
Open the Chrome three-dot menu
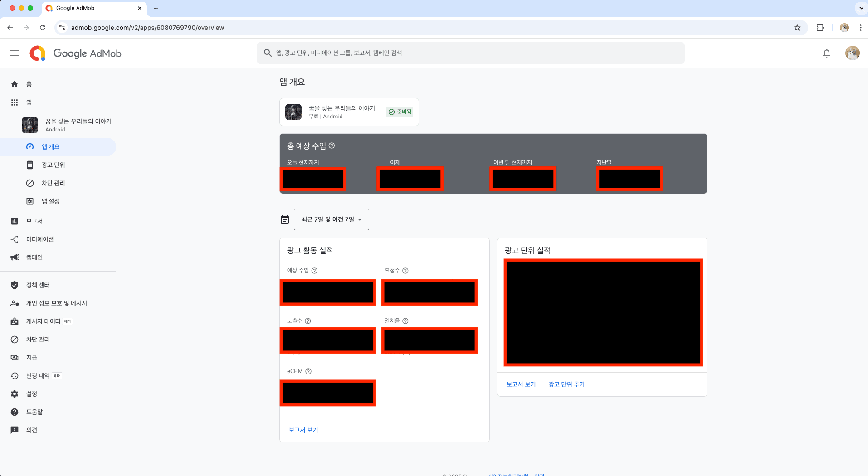860,28
